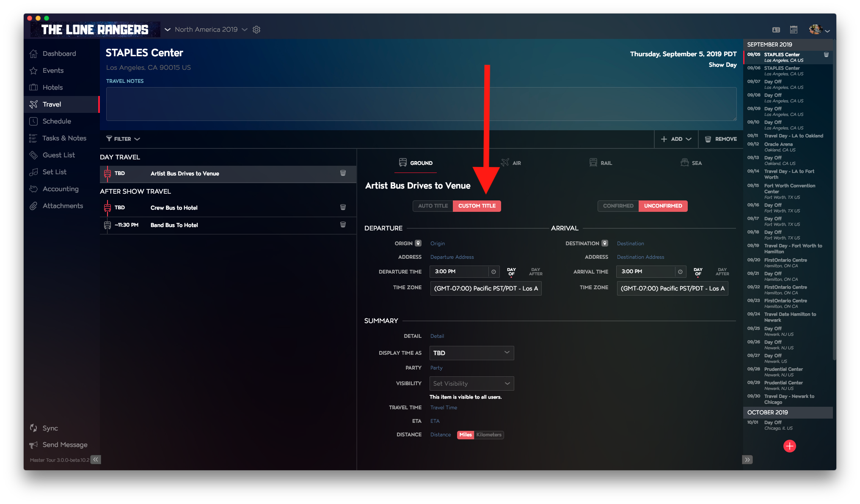
Task: Open the arrival time clock picker
Action: point(680,272)
